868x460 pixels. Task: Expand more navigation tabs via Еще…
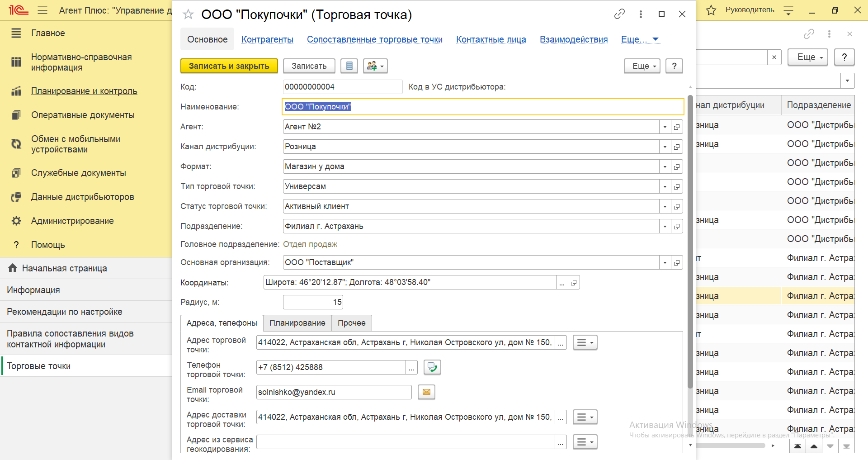pos(640,39)
